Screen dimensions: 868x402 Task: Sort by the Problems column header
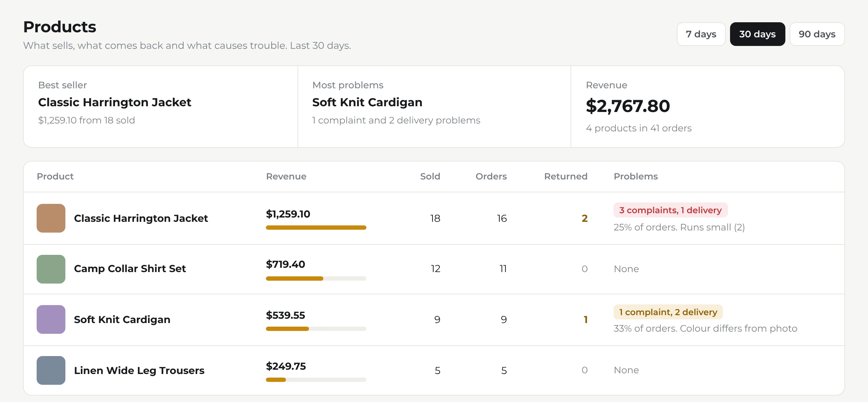coord(636,176)
